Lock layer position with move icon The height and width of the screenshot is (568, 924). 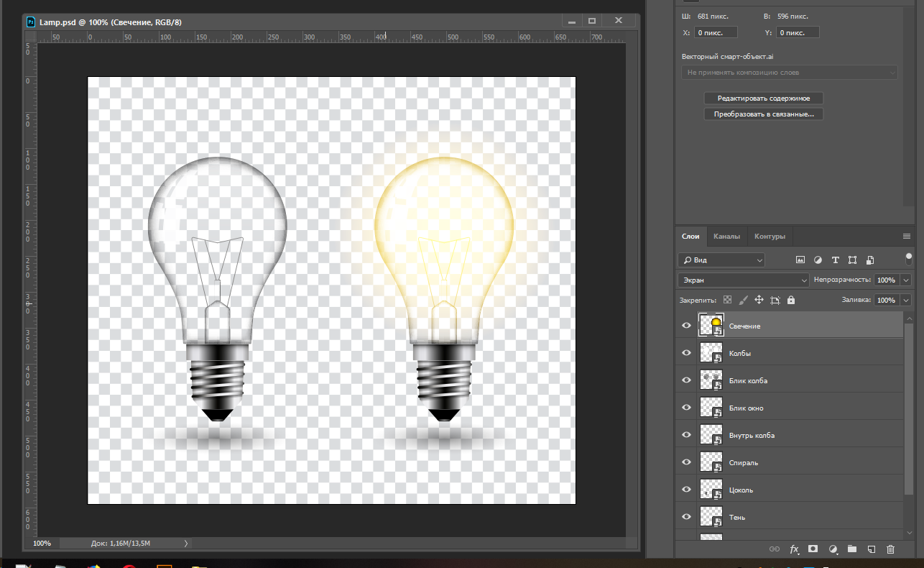(x=759, y=300)
